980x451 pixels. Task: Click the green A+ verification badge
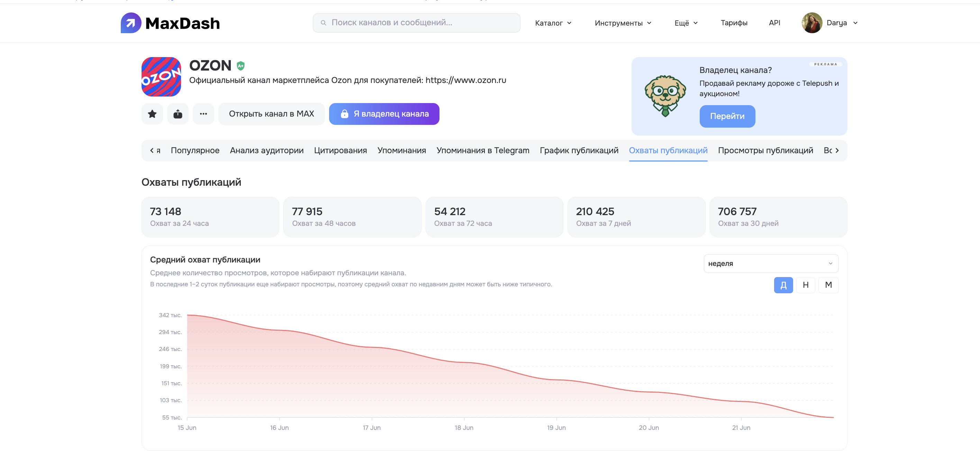[x=241, y=66]
